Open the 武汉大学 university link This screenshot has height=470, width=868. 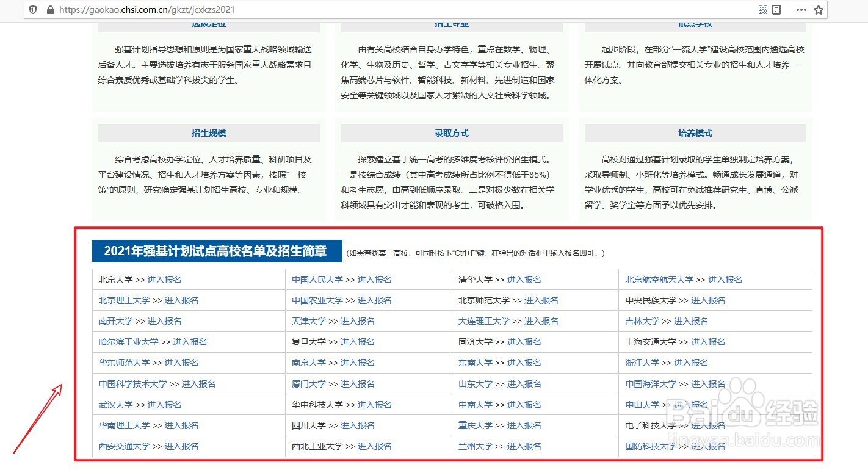coord(116,405)
